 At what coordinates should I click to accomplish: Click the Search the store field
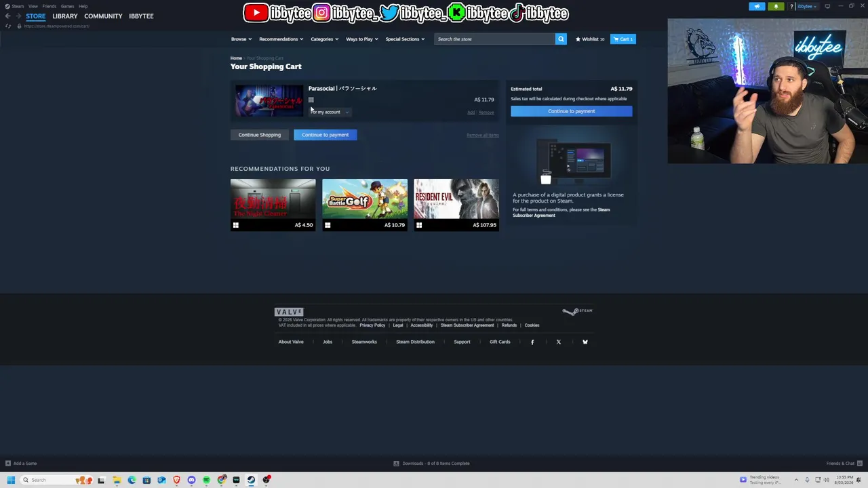(x=494, y=39)
